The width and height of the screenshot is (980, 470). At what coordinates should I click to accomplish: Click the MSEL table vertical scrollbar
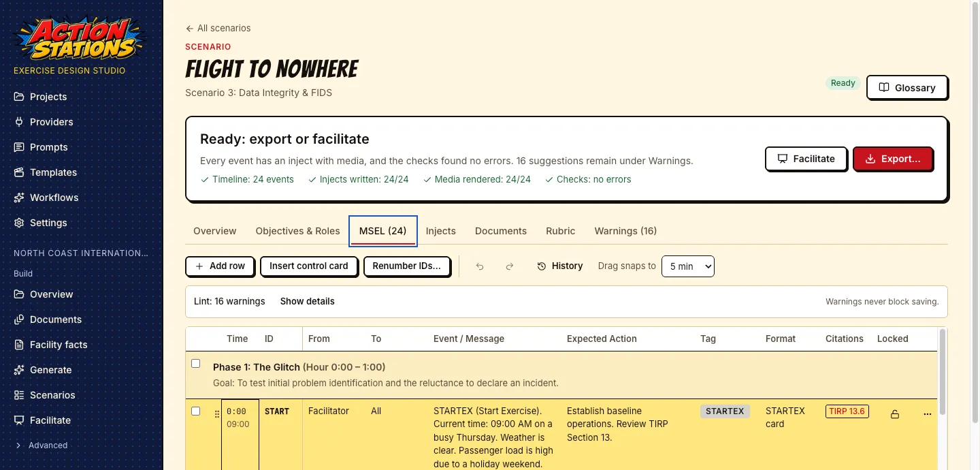[942, 371]
